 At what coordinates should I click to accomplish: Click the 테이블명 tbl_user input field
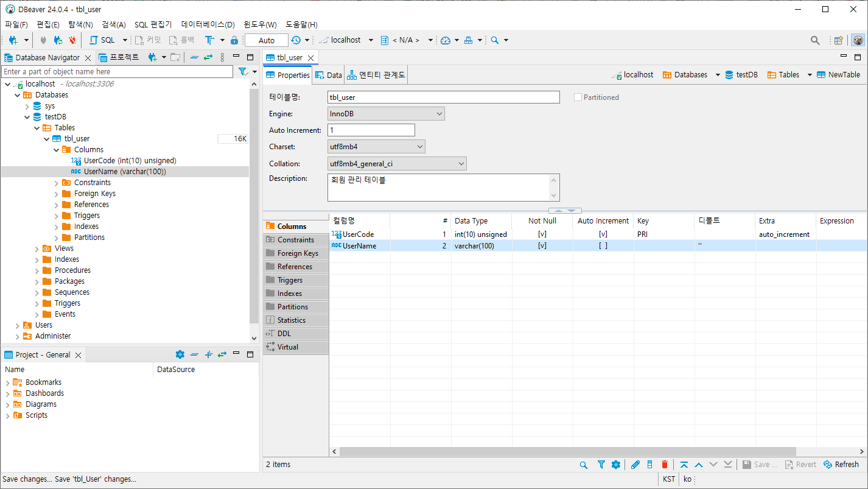click(x=444, y=97)
